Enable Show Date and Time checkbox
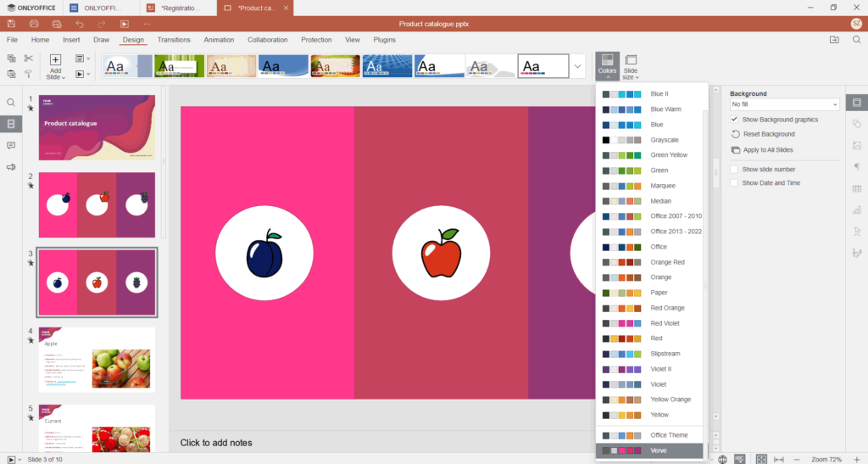This screenshot has height=464, width=868. coord(735,182)
